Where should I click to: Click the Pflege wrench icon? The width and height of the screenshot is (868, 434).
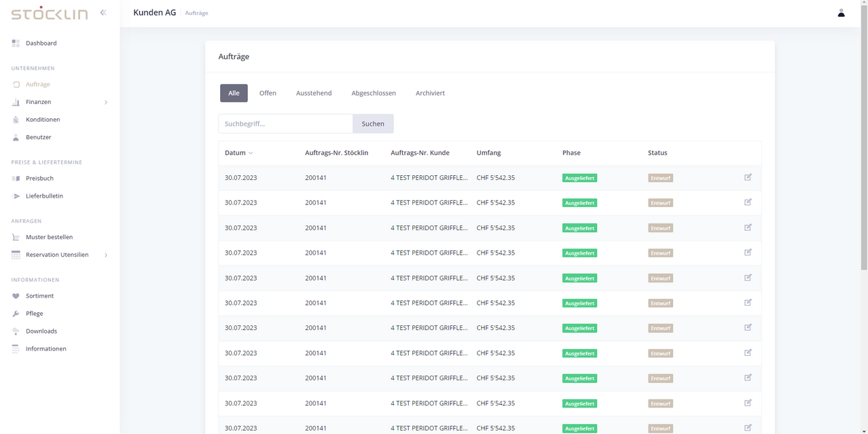(x=16, y=314)
